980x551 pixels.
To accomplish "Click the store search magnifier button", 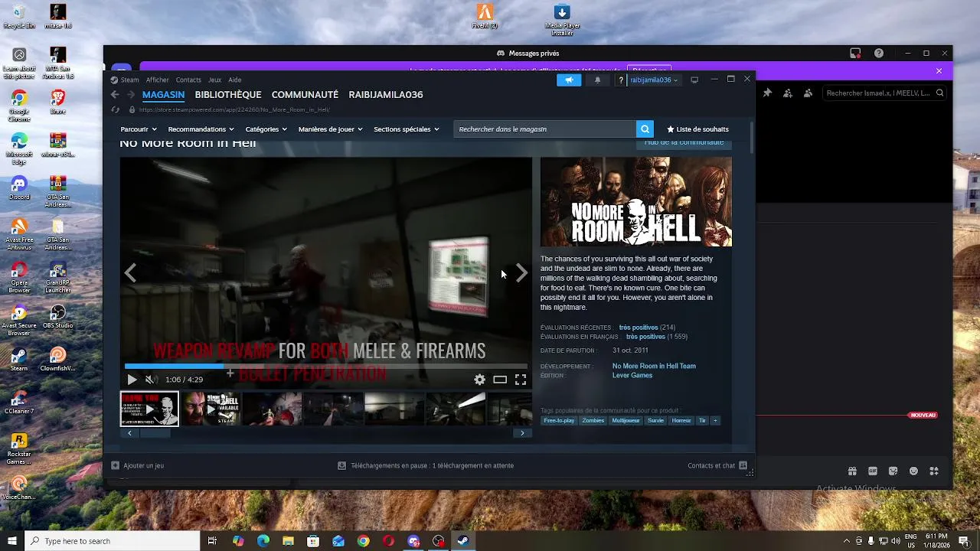I will pyautogui.click(x=645, y=129).
